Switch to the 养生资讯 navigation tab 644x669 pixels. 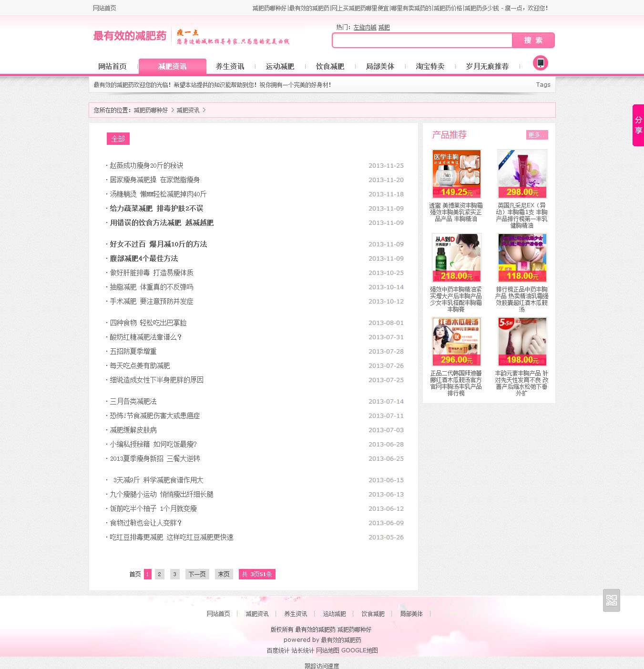point(230,67)
